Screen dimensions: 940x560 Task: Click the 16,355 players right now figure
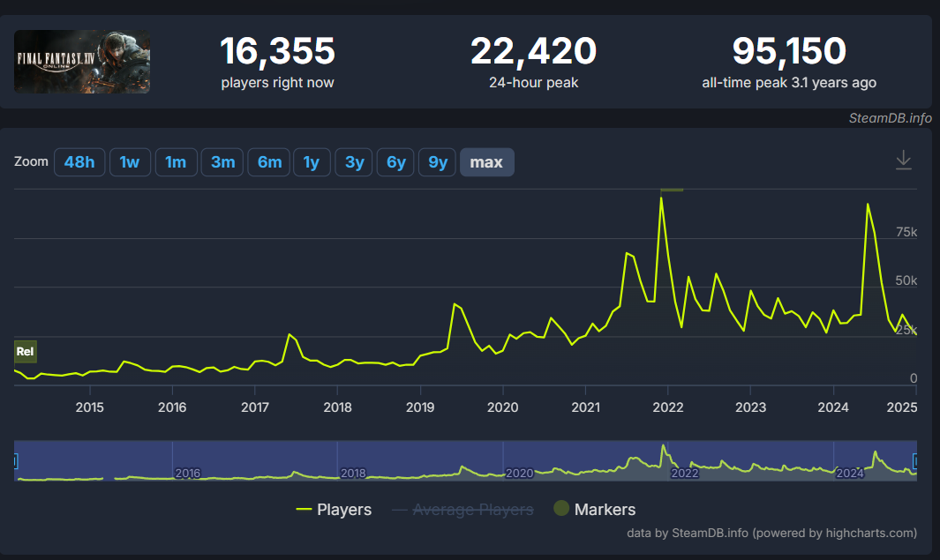277,51
